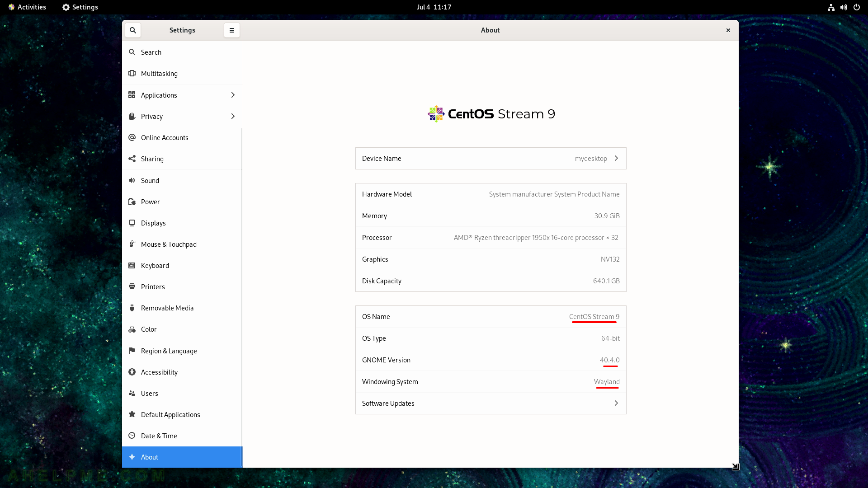
Task: Click the Printers icon in sidebar
Action: point(132,286)
